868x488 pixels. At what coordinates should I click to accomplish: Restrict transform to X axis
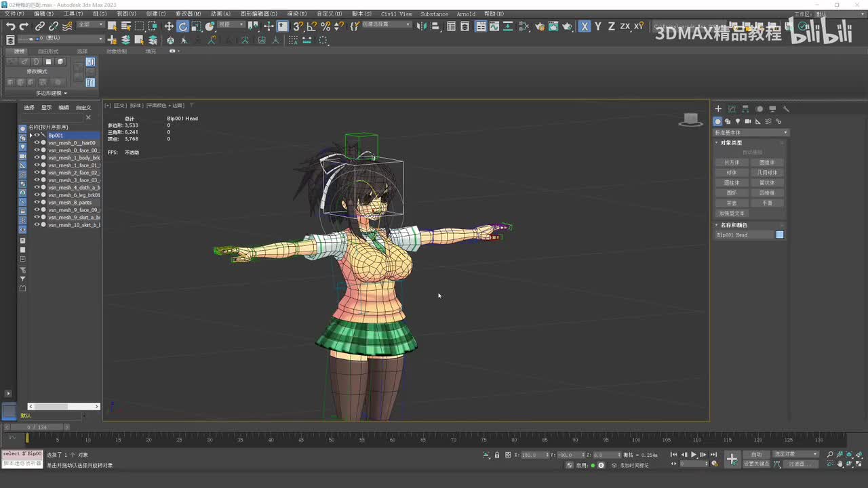coord(585,26)
